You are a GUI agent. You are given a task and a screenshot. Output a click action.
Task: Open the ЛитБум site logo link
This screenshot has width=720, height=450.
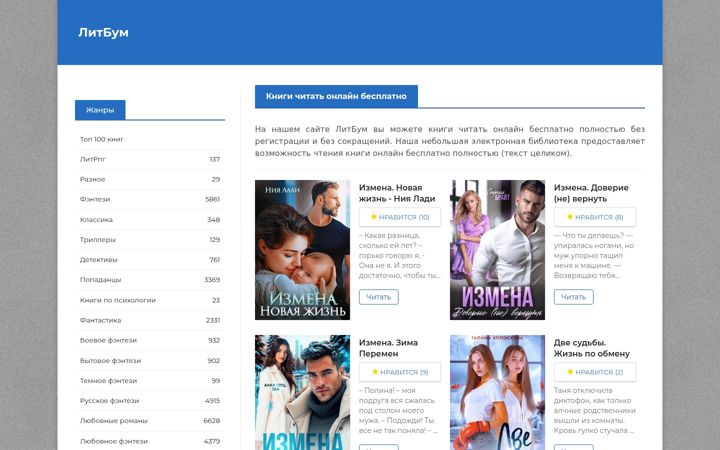103,33
